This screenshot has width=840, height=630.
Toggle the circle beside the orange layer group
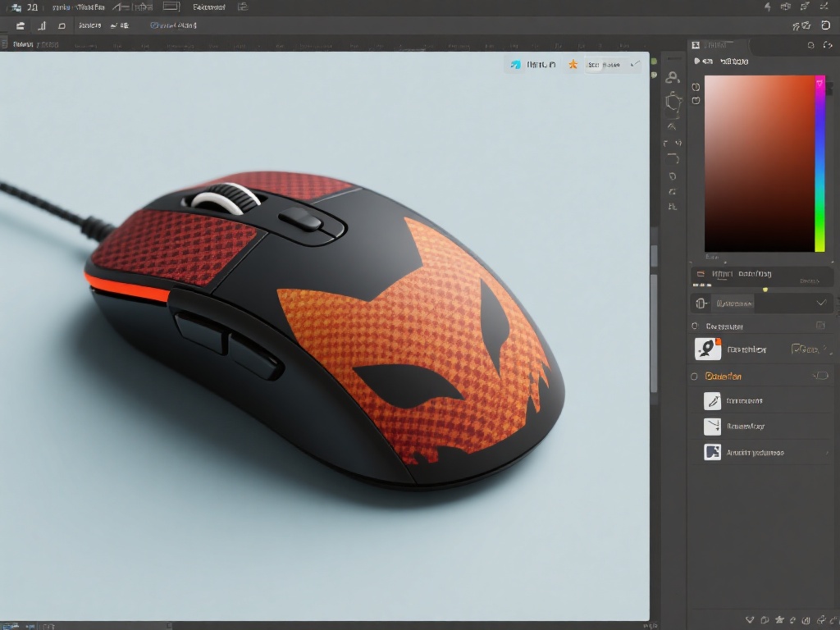click(x=695, y=377)
